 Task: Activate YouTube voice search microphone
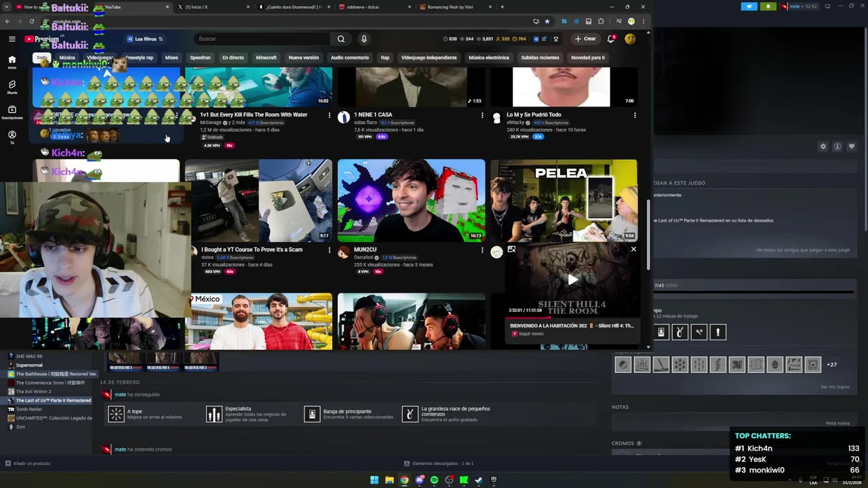pos(363,39)
